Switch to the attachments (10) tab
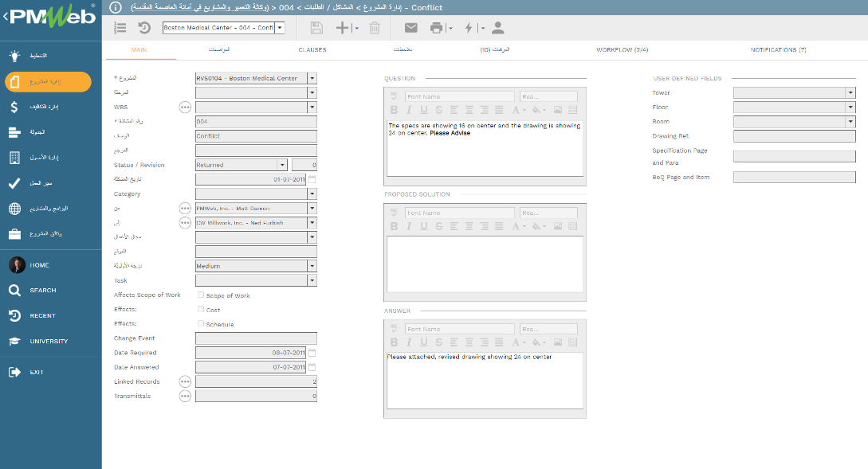868x469 pixels. [x=494, y=50]
